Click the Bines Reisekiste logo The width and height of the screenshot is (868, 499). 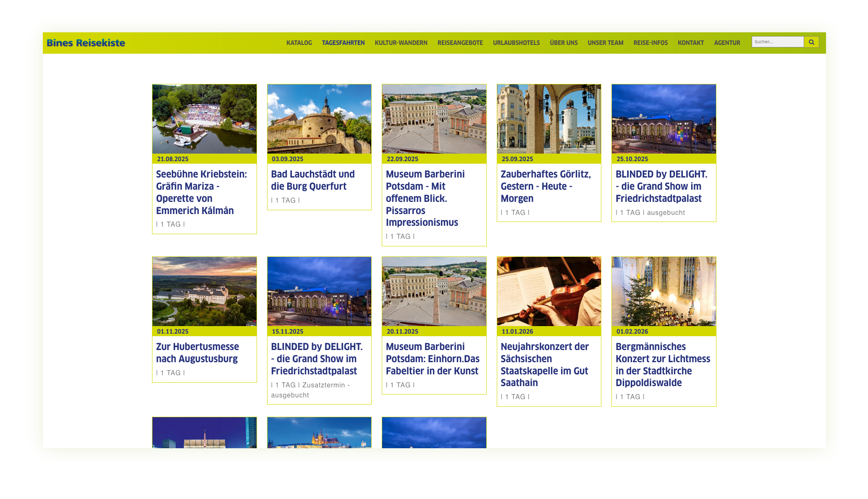86,43
